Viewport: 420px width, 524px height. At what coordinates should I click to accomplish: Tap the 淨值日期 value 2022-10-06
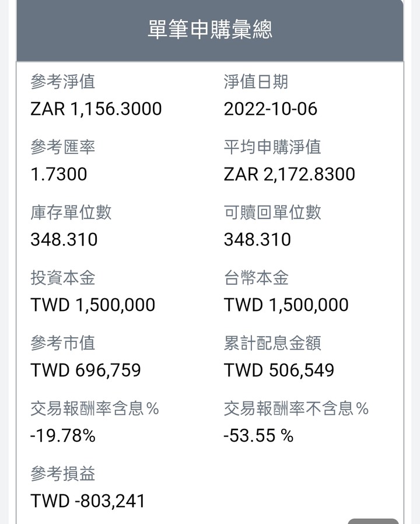click(270, 109)
